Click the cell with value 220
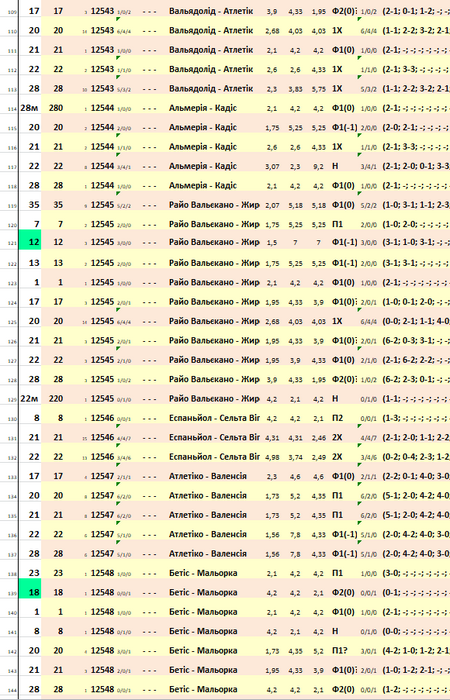 coord(56,399)
